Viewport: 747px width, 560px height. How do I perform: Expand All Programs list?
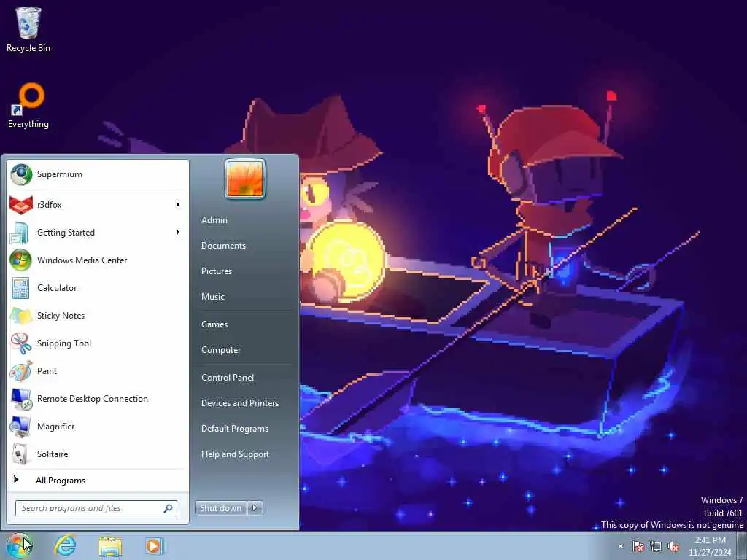[x=61, y=481]
